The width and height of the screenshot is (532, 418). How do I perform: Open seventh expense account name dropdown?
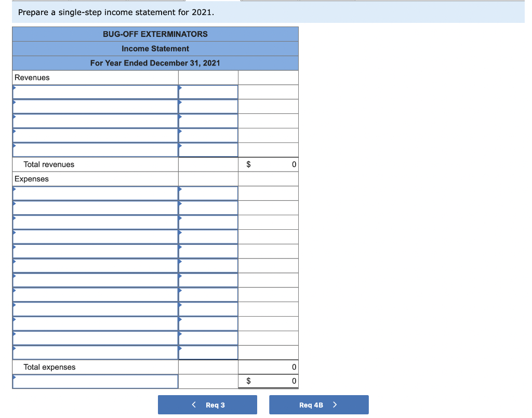(x=96, y=280)
